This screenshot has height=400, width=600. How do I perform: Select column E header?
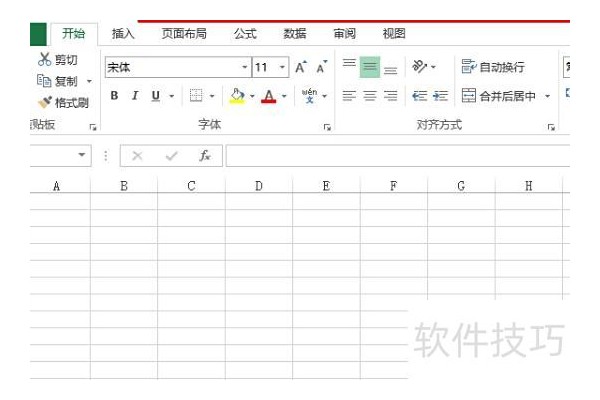coord(326,186)
